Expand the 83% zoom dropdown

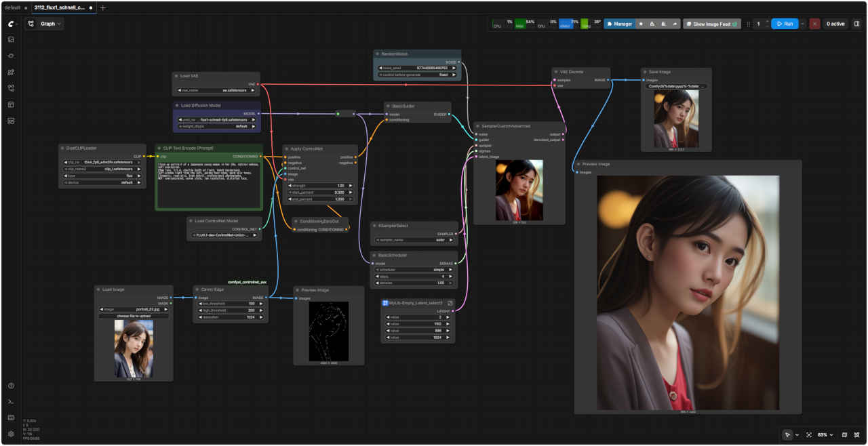(x=825, y=434)
